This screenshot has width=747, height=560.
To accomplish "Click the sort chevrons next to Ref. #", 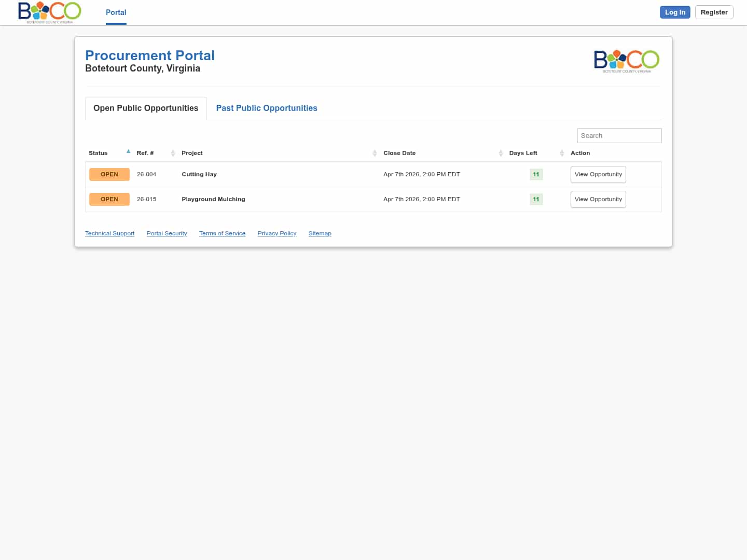I will (172, 153).
